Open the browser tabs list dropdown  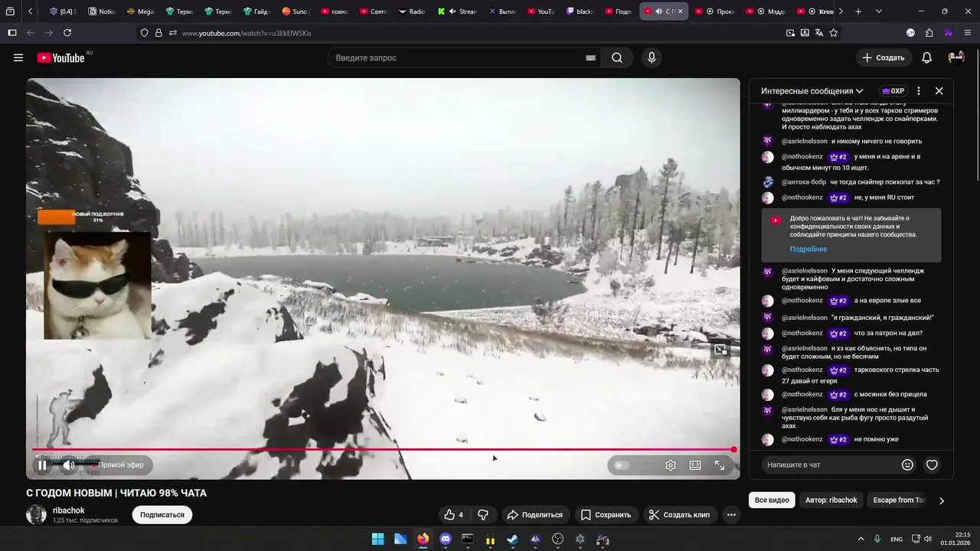tap(878, 11)
